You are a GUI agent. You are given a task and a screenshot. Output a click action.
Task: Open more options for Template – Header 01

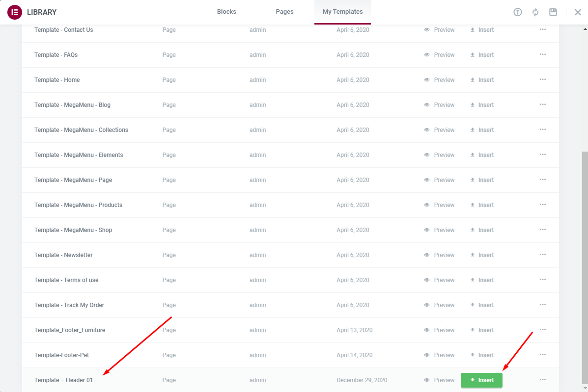543,380
